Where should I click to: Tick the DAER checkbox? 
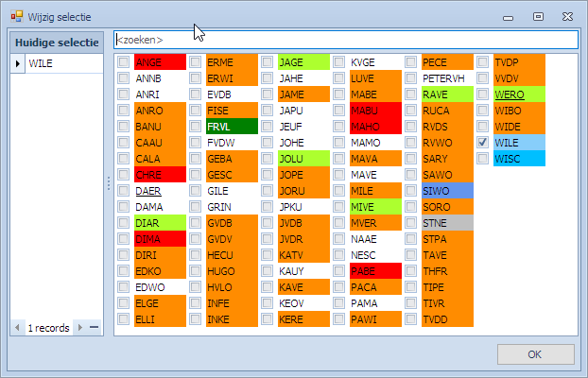tap(124, 191)
